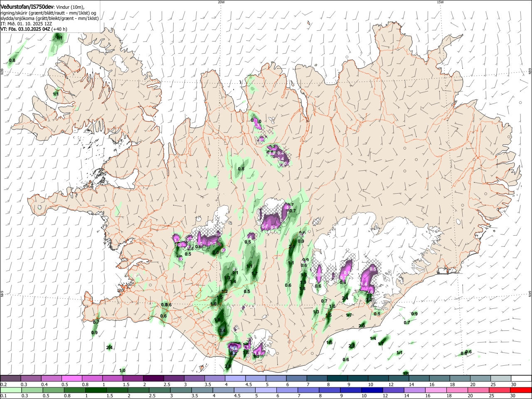Pick the light pink swatch between 16 and 18
532x399 pixels.
coord(437,390)
